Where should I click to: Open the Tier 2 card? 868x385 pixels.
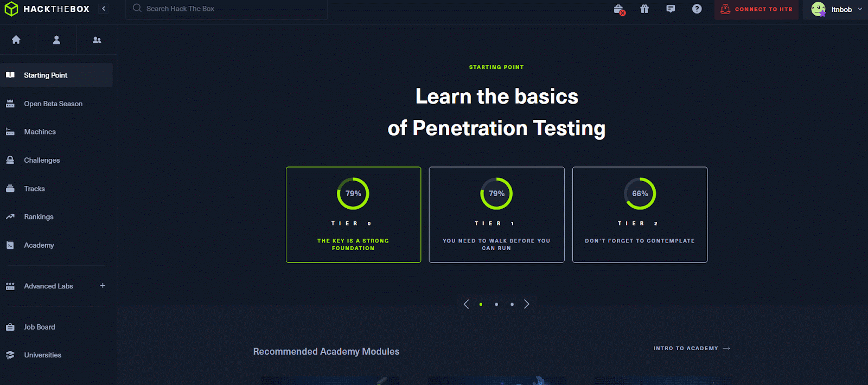pyautogui.click(x=640, y=215)
